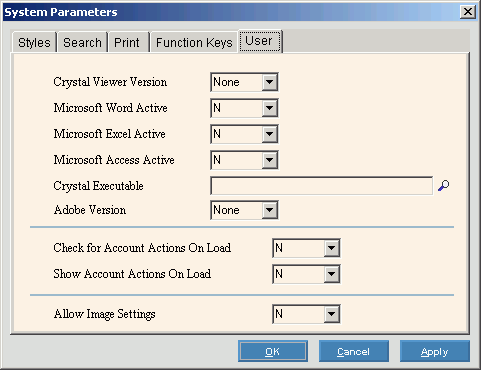Click the magnifier icon beside Crystal Executable
The height and width of the screenshot is (370, 481).
click(x=444, y=186)
